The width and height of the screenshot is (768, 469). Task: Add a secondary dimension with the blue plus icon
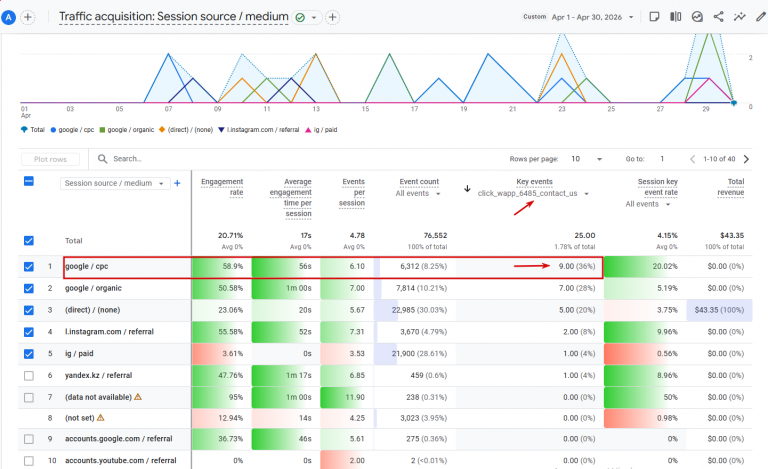[x=177, y=183]
